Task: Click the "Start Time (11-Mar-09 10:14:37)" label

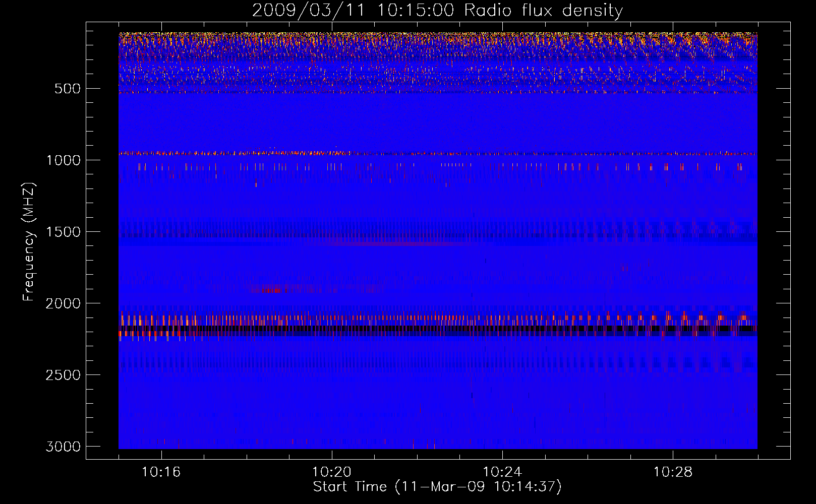Action: (x=437, y=487)
